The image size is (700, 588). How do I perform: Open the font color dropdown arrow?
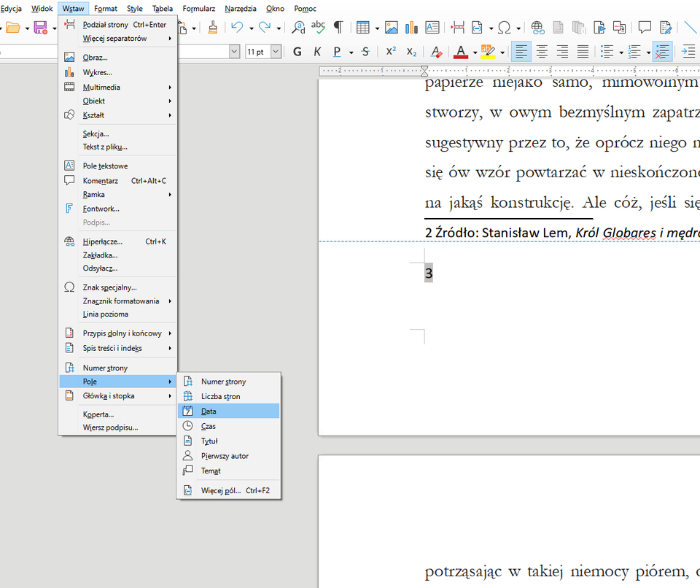pyautogui.click(x=475, y=51)
